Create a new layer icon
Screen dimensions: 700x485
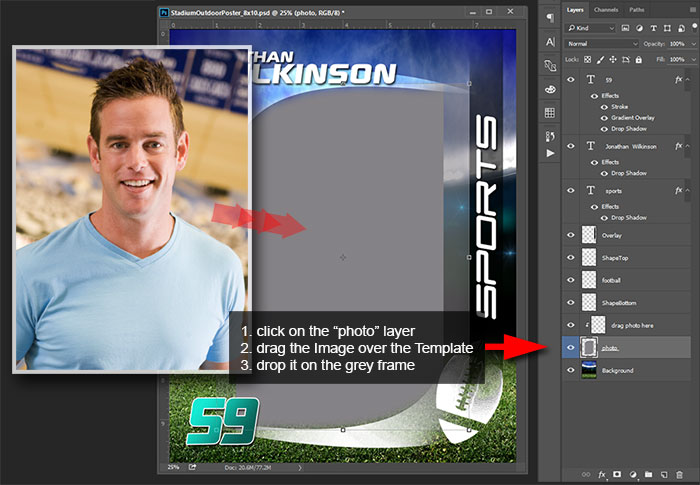(x=664, y=474)
